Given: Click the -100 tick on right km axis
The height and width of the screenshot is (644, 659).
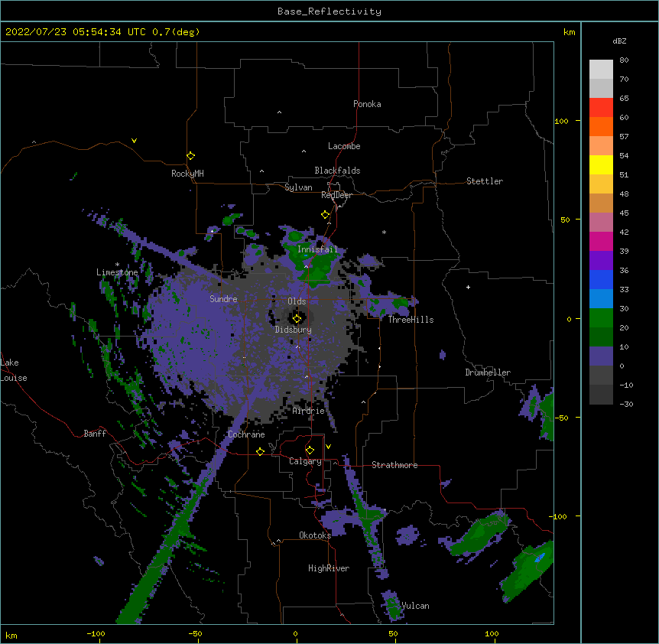Looking at the screenshot, I should tap(559, 516).
